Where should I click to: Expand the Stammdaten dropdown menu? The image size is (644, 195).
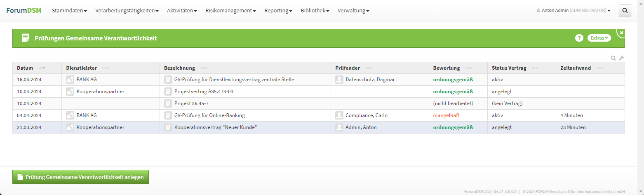[x=69, y=10]
